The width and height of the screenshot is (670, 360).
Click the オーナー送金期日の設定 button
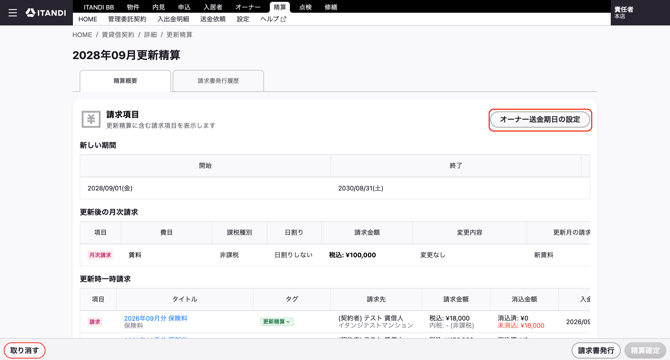[x=540, y=120]
